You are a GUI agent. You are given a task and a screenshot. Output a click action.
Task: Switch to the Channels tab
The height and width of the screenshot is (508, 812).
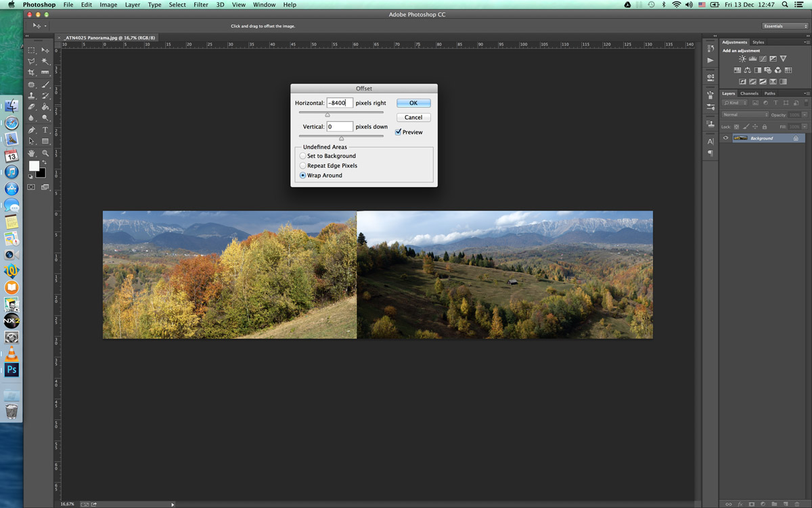click(x=749, y=93)
